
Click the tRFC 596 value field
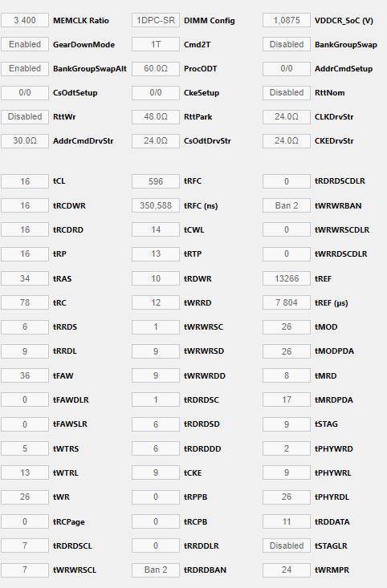156,181
